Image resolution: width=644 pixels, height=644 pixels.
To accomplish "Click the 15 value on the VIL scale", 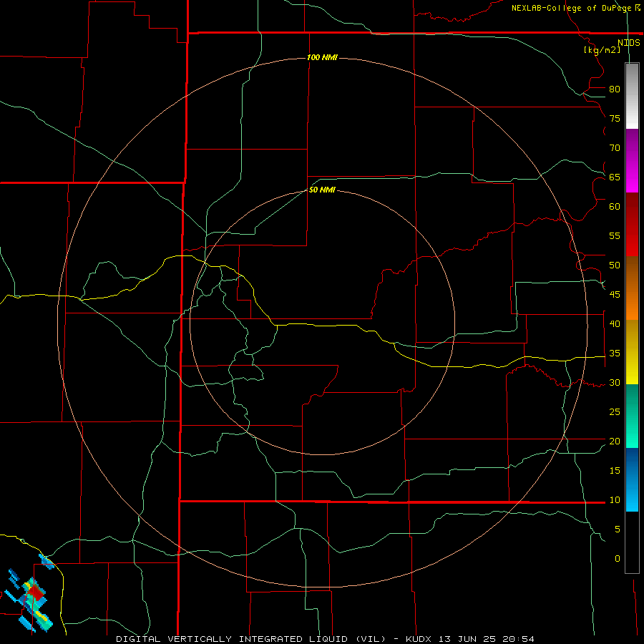I will click(x=615, y=471).
